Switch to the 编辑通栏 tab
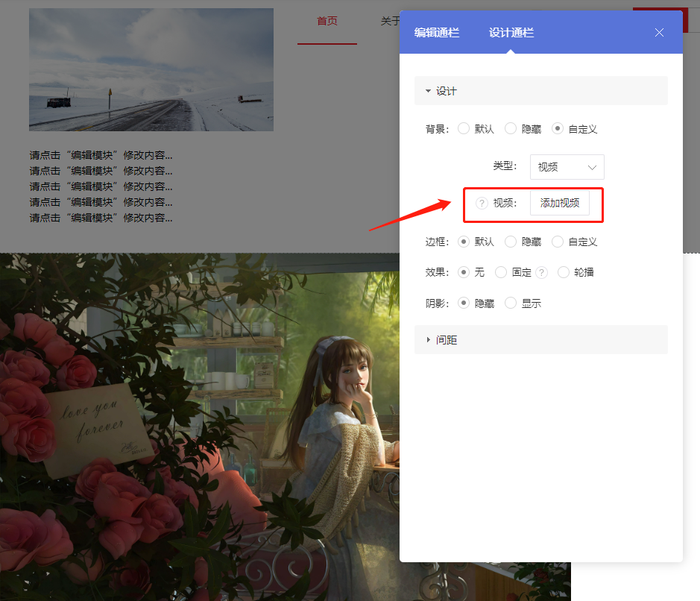The image size is (700, 601). pyautogui.click(x=437, y=33)
